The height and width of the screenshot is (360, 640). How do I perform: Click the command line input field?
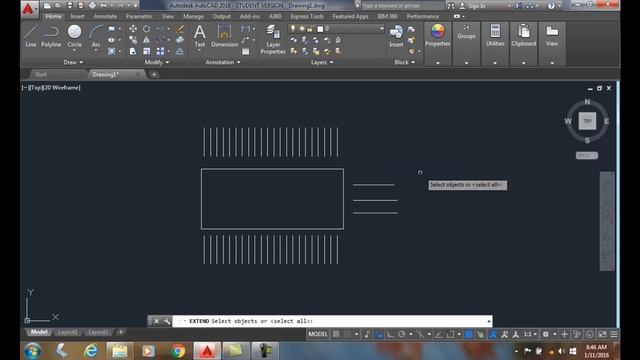point(332,321)
